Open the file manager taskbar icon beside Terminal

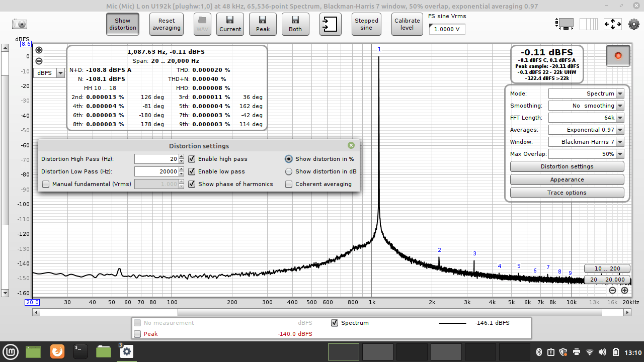(x=104, y=351)
